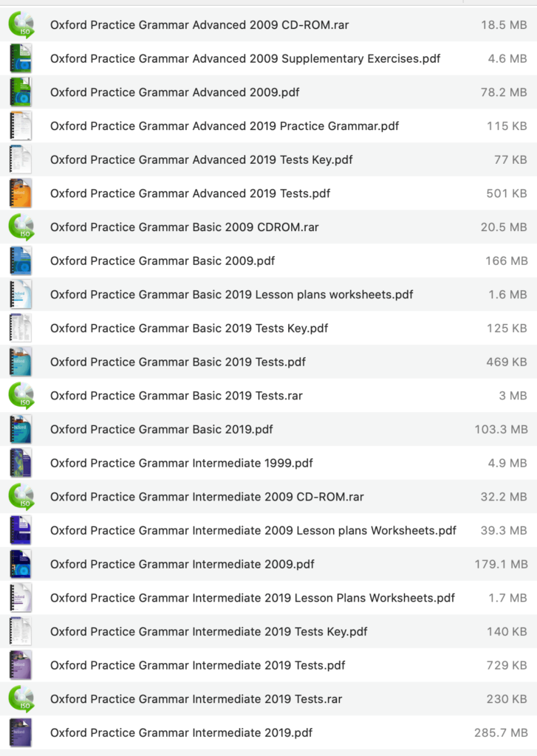Select Oxford Practice Grammar Basic 2019.pdf
Viewport: 537px width, 756px height.
tap(268, 429)
